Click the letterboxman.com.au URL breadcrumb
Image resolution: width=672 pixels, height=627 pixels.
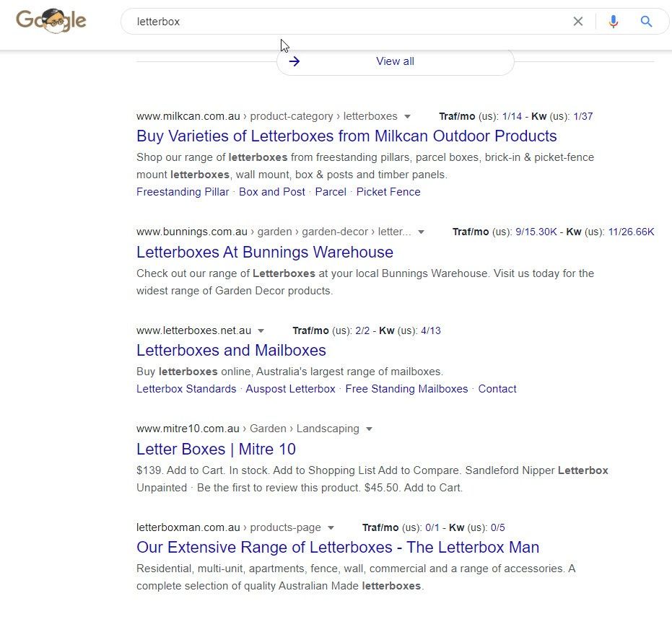228,527
